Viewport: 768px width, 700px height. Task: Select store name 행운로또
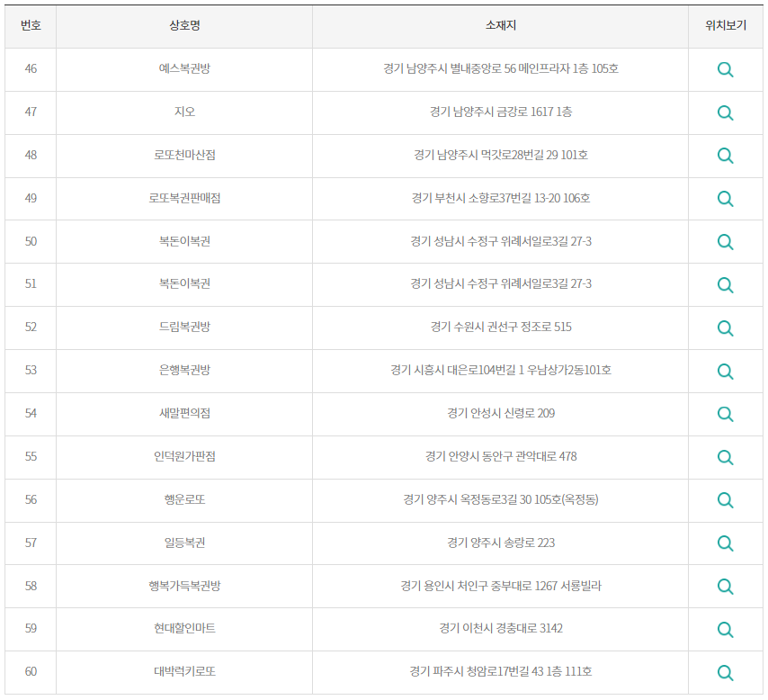point(184,499)
